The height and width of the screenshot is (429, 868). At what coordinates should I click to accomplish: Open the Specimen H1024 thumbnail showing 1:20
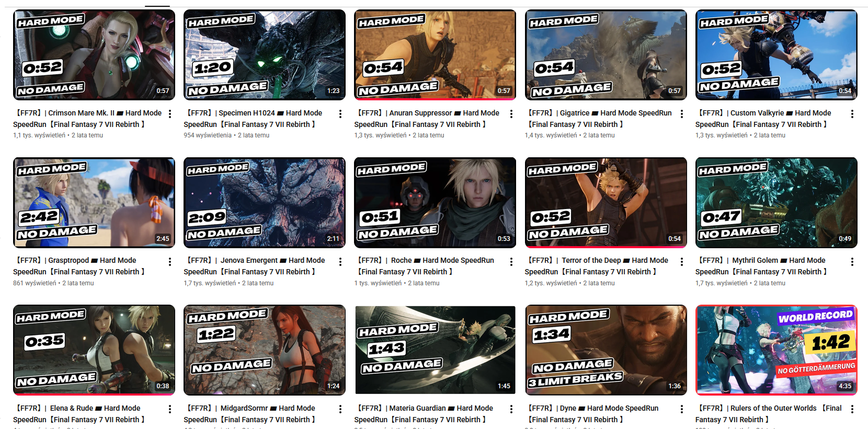click(265, 55)
